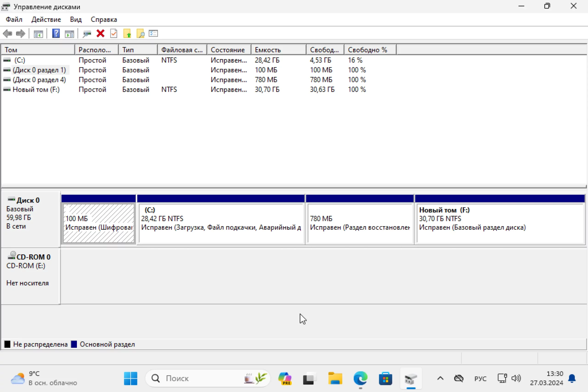The height and width of the screenshot is (392, 588).
Task: Click the folder with magnifier search icon
Action: (141, 34)
